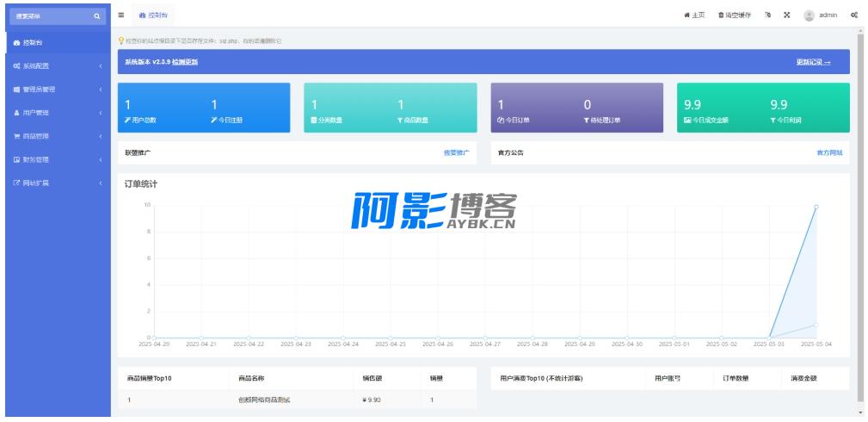The height and width of the screenshot is (422, 868).
Task: Click the 用户总数 statistic label
Action: click(144, 120)
